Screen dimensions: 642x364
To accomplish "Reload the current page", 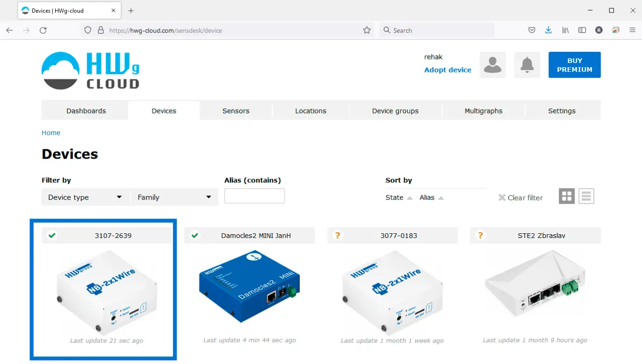I will point(43,30).
